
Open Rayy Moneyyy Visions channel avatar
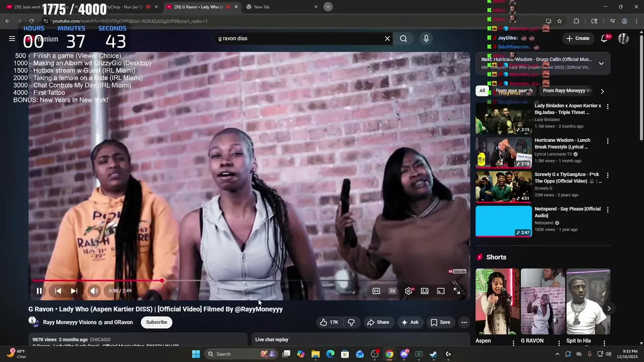point(33,321)
